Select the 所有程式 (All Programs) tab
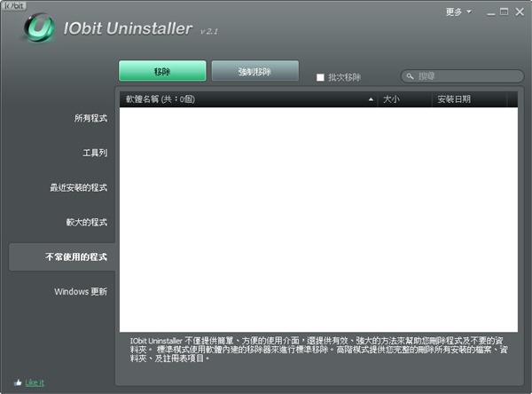 pyautogui.click(x=90, y=118)
